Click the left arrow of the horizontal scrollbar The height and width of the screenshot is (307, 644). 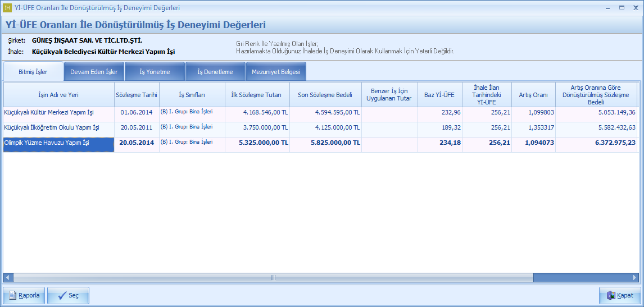point(8,277)
